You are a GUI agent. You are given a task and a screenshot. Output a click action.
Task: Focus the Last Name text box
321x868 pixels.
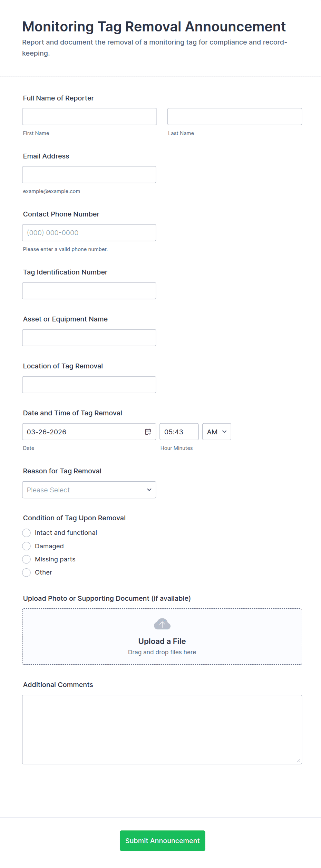(x=234, y=116)
